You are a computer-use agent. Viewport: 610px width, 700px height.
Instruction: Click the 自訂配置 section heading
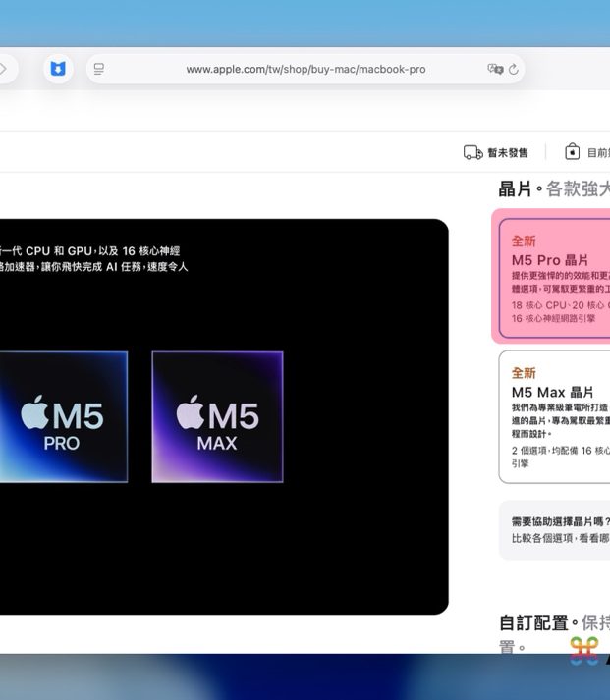[x=533, y=622]
